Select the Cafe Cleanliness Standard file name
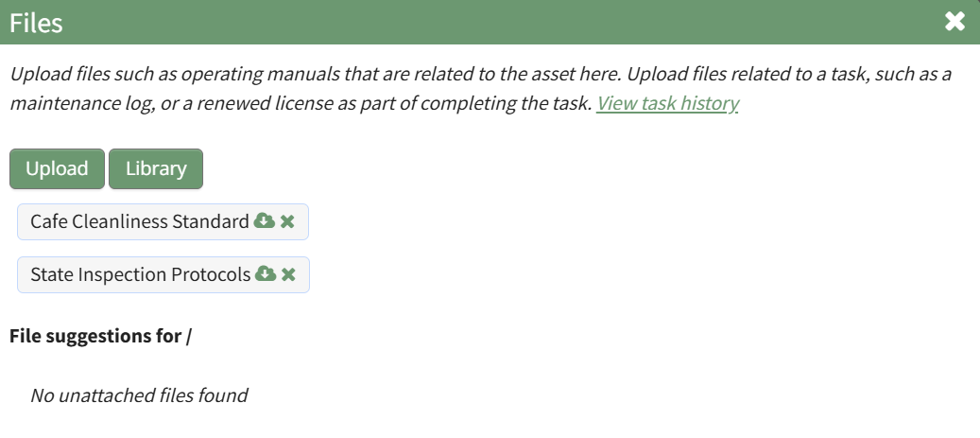980x438 pixels. [140, 221]
